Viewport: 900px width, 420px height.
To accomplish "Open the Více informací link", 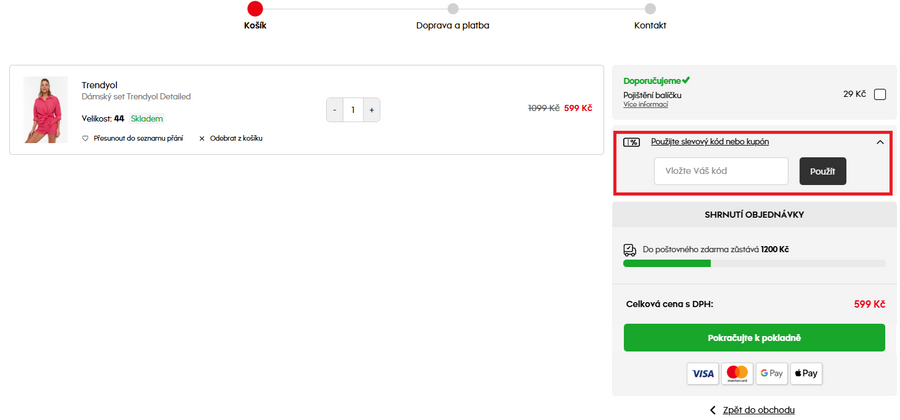I will [x=645, y=104].
